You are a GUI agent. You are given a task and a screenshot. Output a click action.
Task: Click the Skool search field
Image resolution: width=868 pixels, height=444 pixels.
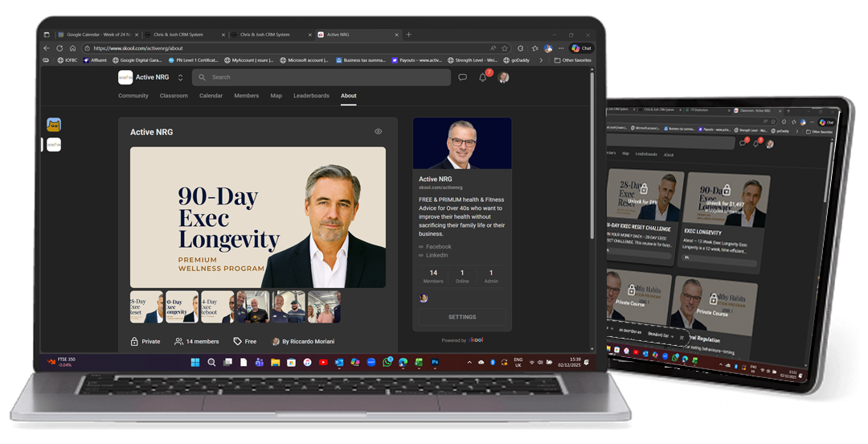coord(321,77)
